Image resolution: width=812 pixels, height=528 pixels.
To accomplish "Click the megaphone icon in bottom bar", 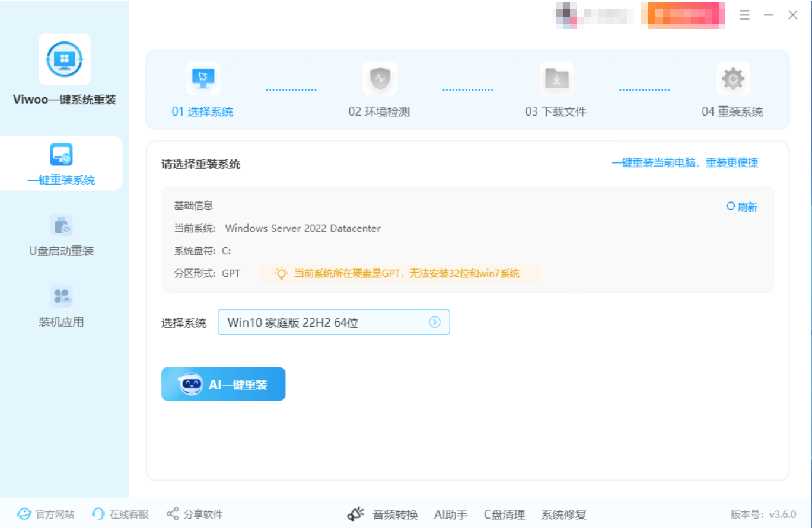I will pyautogui.click(x=355, y=514).
